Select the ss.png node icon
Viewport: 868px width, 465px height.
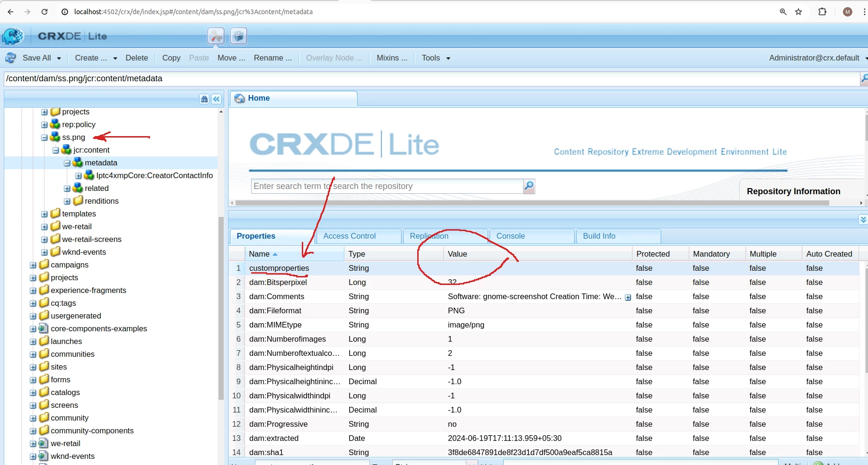tap(55, 137)
